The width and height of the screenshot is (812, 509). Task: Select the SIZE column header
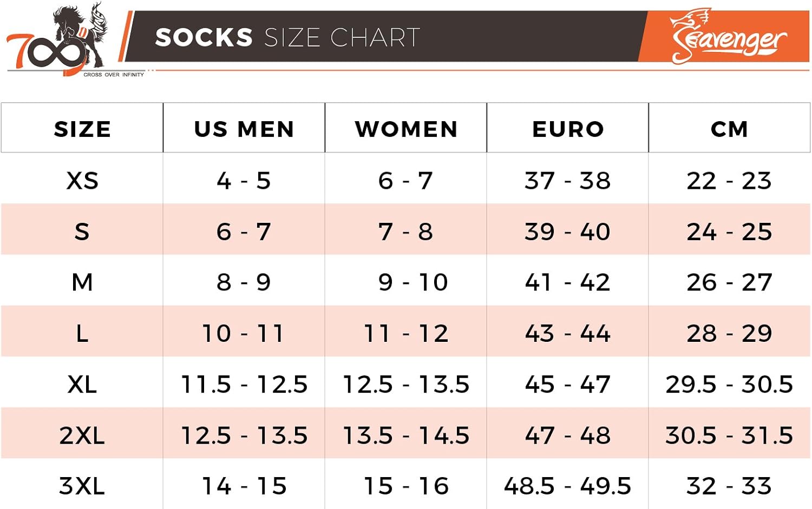pos(82,129)
